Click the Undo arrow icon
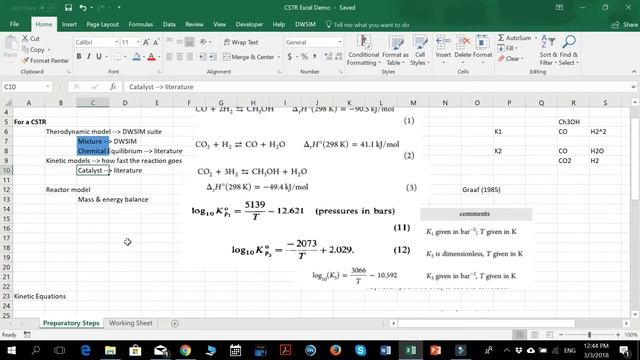The image size is (640, 360). [x=83, y=7]
